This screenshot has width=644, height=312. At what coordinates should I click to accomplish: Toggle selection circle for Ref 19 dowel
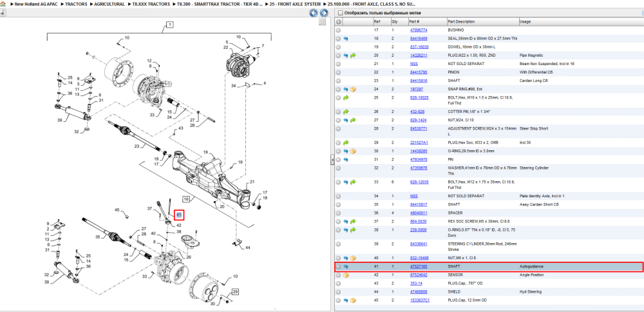coord(339,47)
